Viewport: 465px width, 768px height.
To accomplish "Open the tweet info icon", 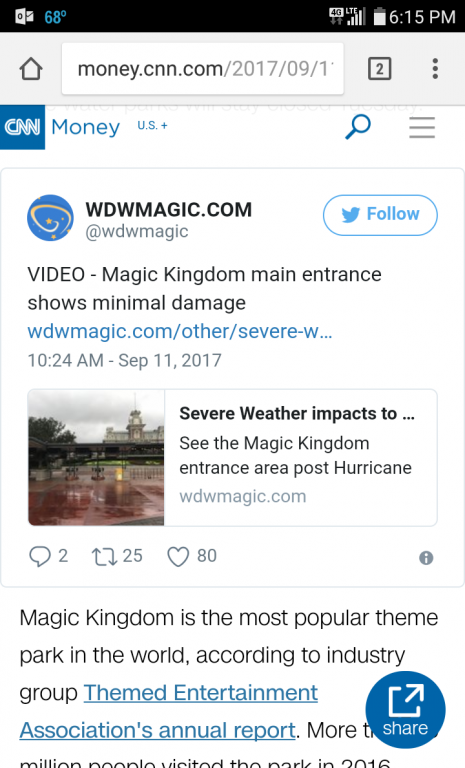I will tap(426, 558).
